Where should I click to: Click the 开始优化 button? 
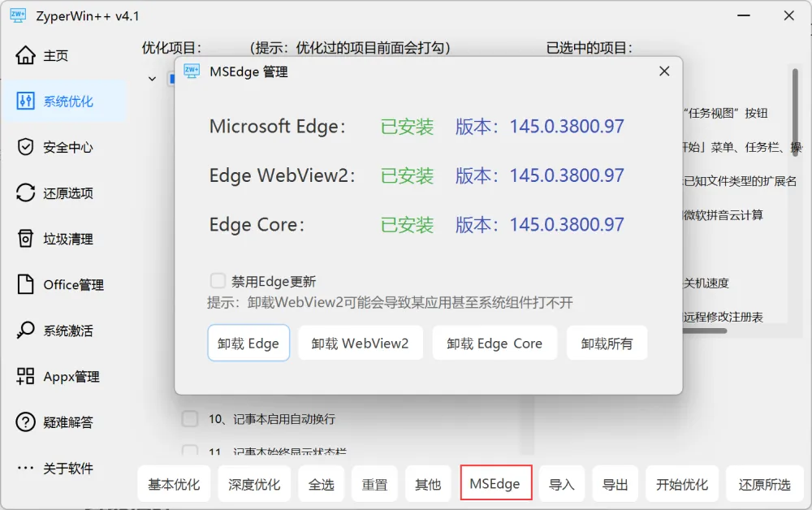pyautogui.click(x=682, y=483)
